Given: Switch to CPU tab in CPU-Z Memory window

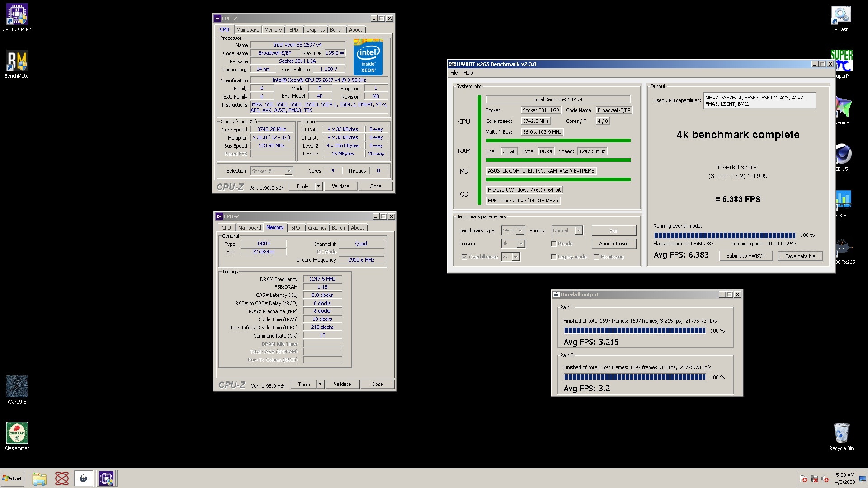Looking at the screenshot, I should point(226,228).
